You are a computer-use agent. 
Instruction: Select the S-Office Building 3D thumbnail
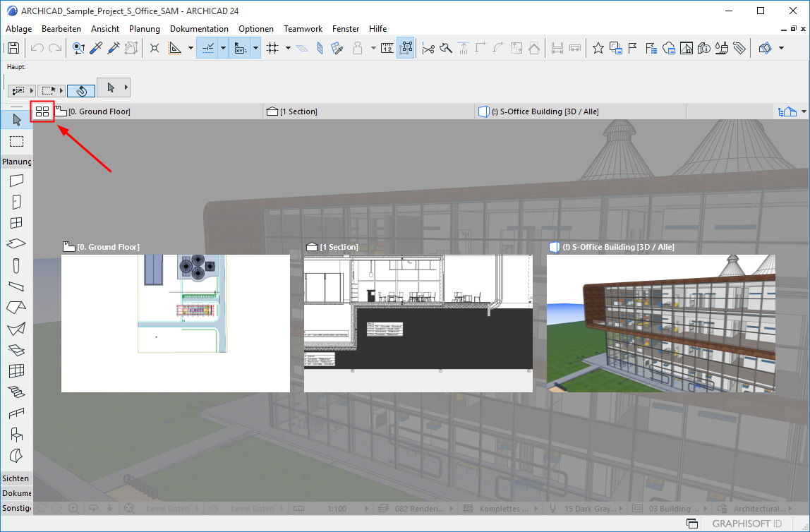pos(660,323)
